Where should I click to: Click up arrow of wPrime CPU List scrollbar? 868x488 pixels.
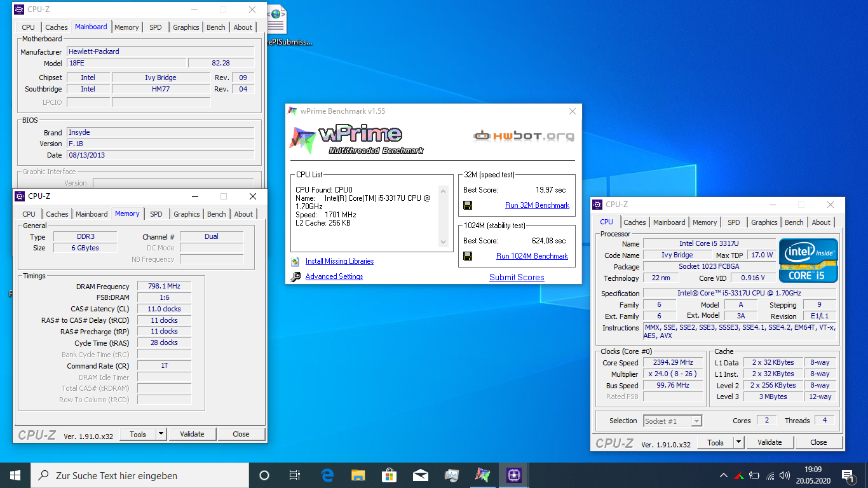click(444, 191)
